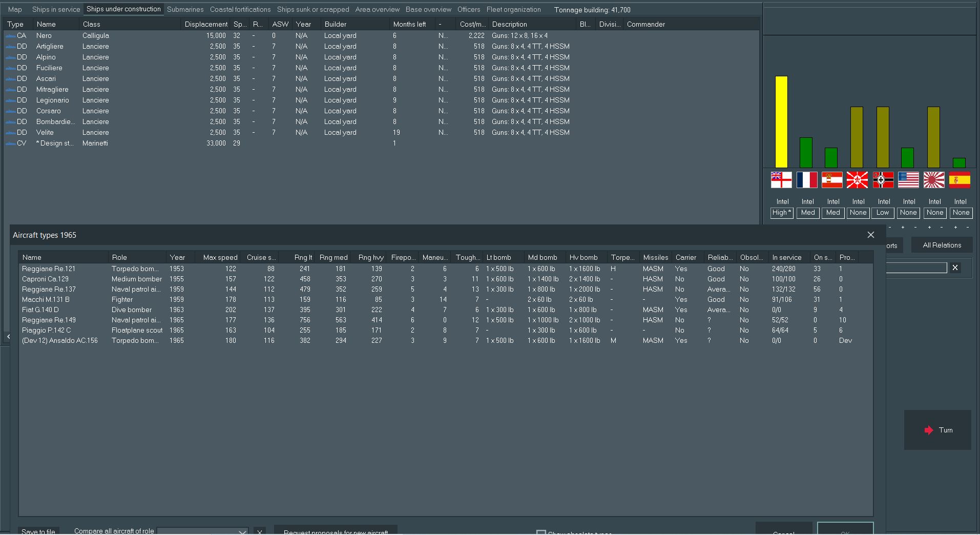Click the ship icon beside the CV Marinetti design

pos(10,143)
